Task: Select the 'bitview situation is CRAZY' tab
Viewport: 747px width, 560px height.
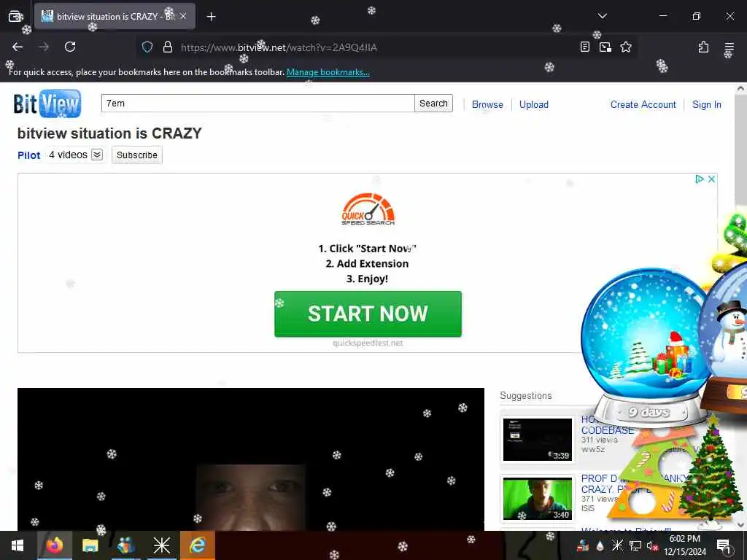Action: point(115,16)
